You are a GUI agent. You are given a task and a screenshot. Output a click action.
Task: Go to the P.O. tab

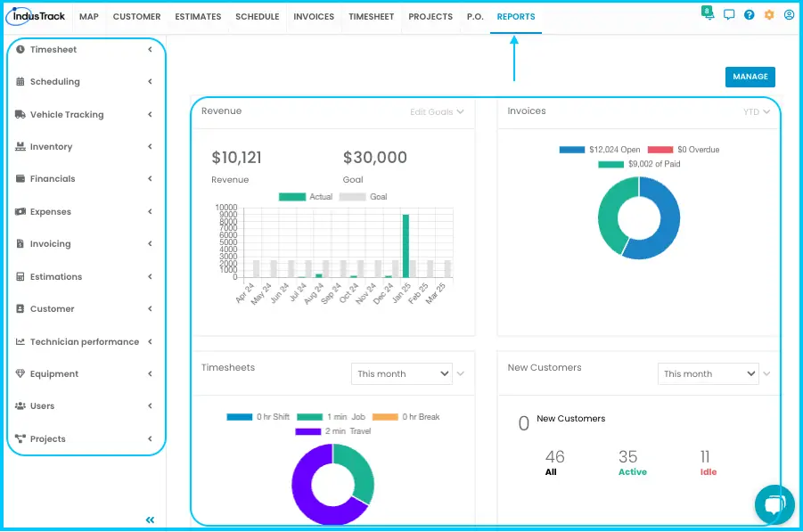[x=475, y=16]
